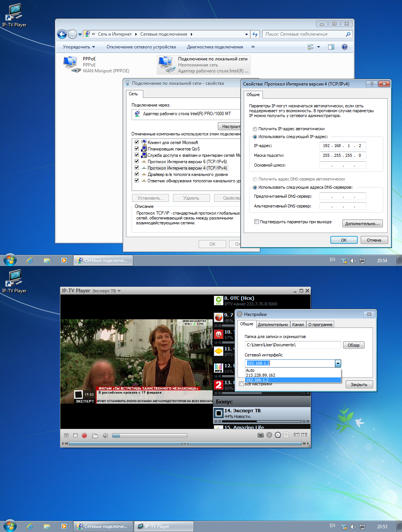The width and height of the screenshot is (402, 532).
Task: Choose Auto from the interface list
Action: point(293,370)
